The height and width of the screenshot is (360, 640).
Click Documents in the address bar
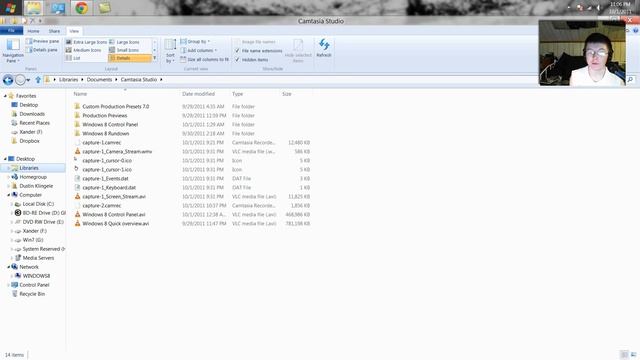tap(99, 80)
